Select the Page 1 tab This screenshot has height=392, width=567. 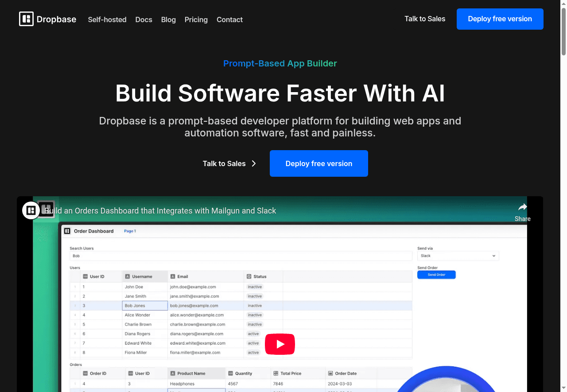coord(130,231)
